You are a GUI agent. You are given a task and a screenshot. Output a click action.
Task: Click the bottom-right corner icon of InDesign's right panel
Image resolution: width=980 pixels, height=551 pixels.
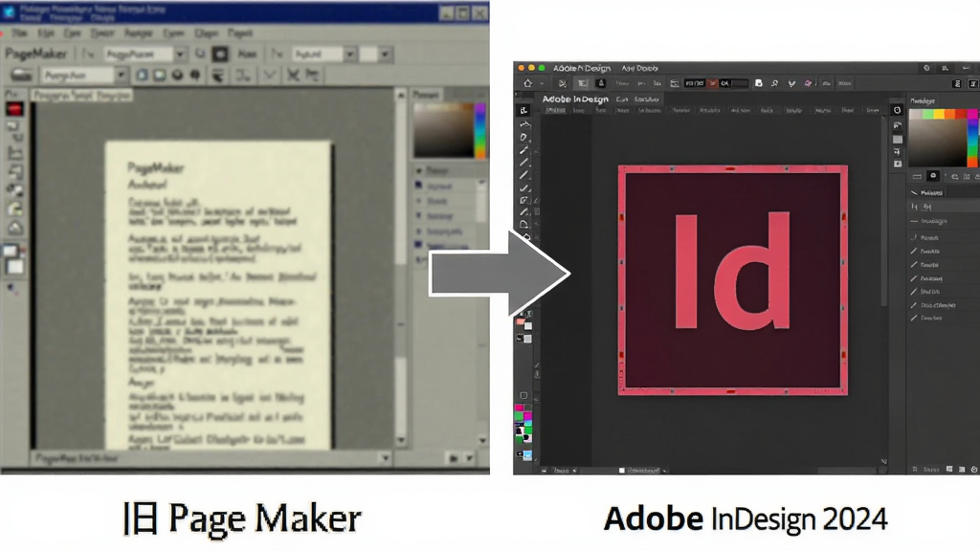click(973, 469)
